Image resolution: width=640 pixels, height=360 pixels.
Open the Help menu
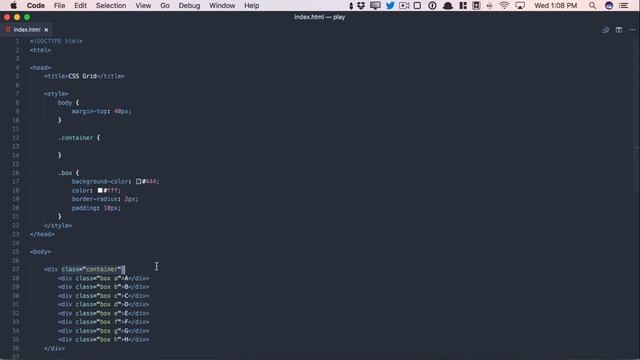pos(251,6)
